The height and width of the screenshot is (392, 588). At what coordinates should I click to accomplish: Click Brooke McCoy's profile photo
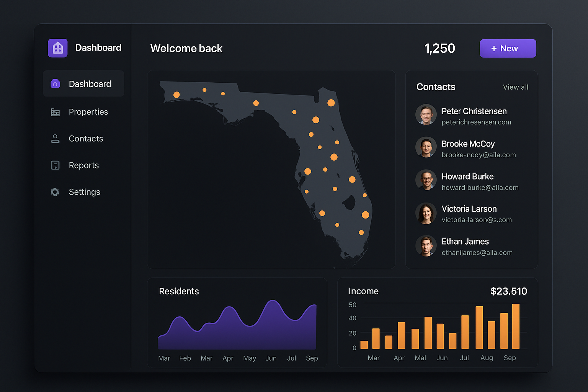coord(426,147)
